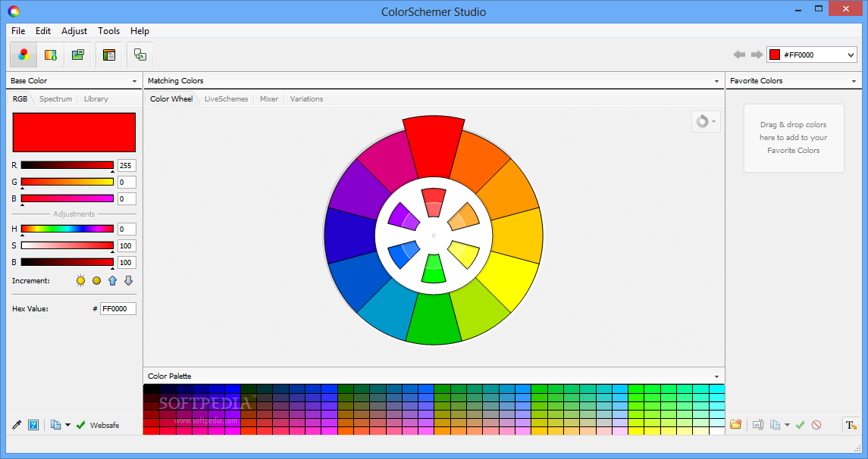Go back to the previous color arrow
Image resolution: width=868 pixels, height=459 pixels.
click(739, 55)
